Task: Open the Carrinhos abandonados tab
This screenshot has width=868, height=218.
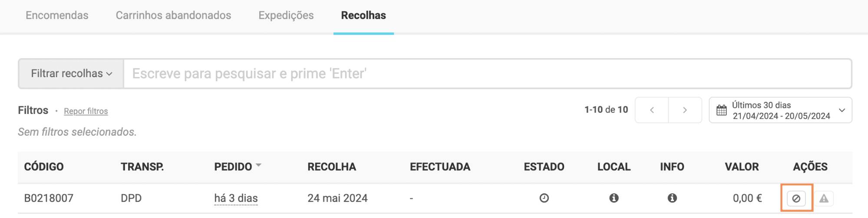Action: click(x=173, y=16)
